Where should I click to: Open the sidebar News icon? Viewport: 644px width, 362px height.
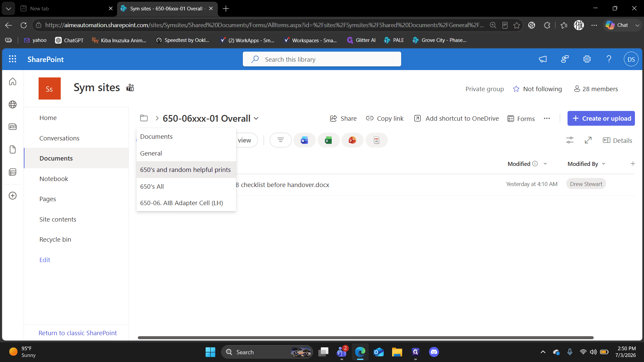13,127
